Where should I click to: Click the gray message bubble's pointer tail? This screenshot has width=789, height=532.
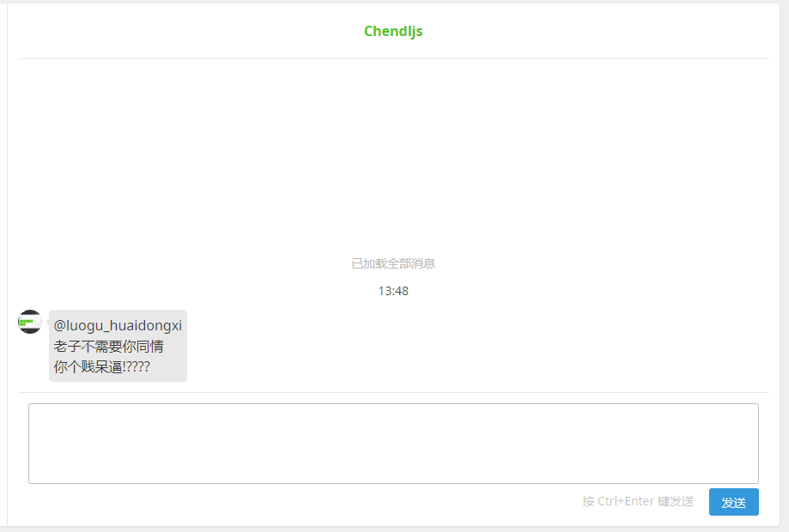click(x=47, y=322)
